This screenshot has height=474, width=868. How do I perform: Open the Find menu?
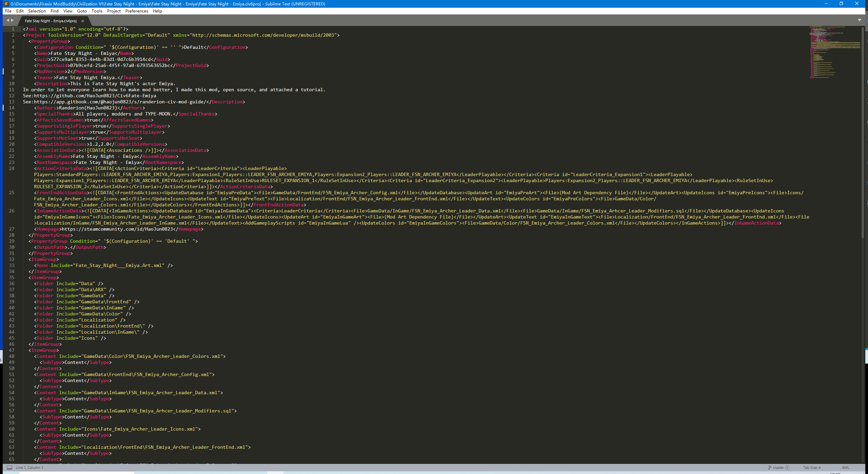point(54,11)
